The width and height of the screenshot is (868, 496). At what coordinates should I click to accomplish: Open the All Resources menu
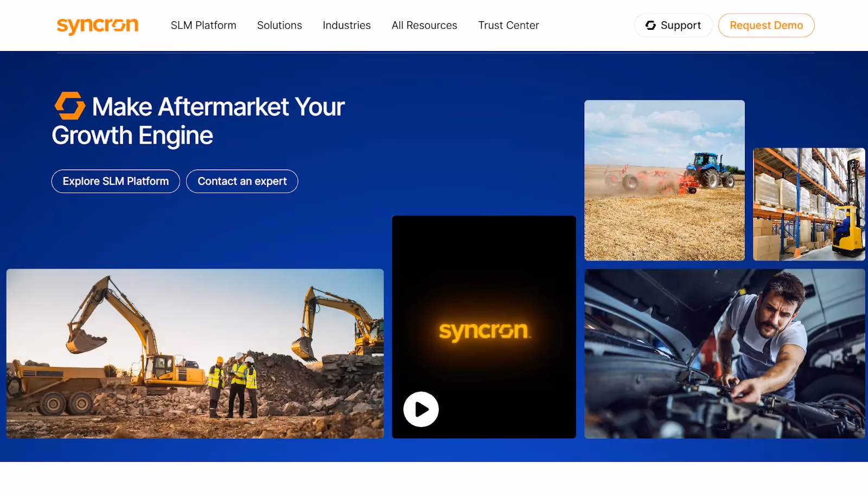point(424,26)
